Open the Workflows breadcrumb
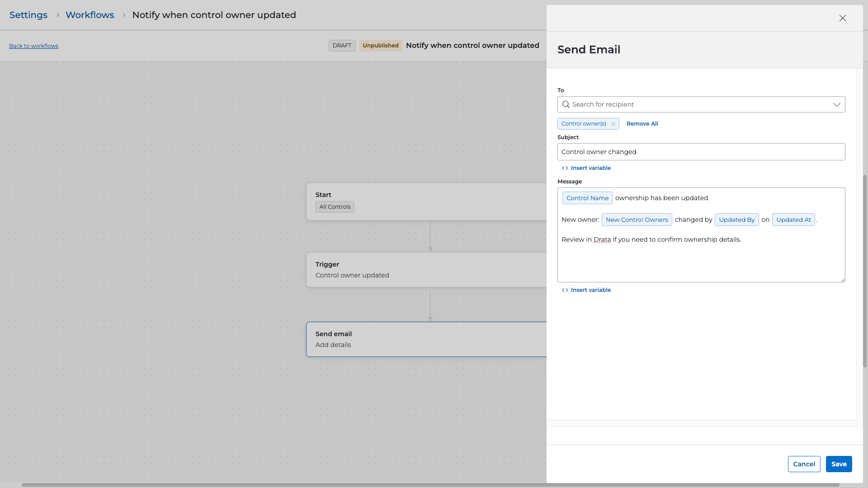The width and height of the screenshot is (868, 488). (x=90, y=15)
